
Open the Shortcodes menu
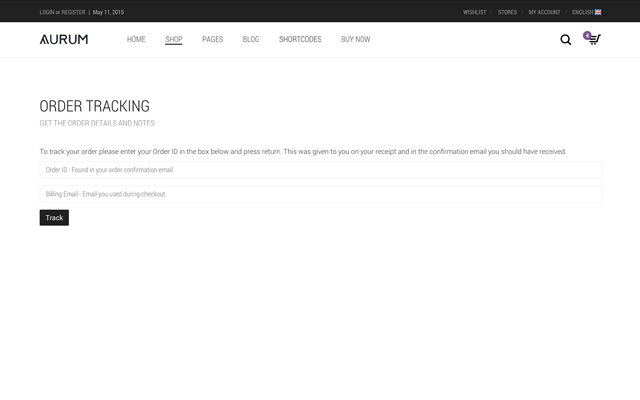point(300,39)
